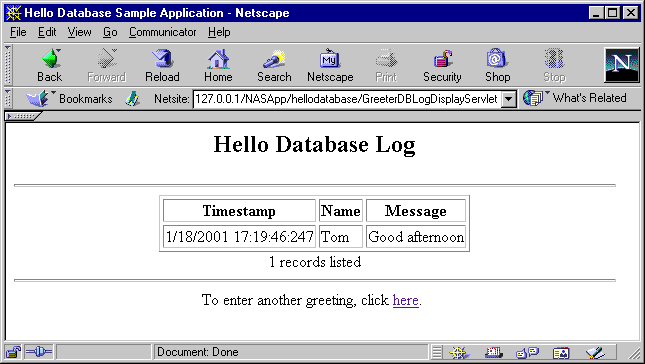The width and height of the screenshot is (645, 364).
Task: Click the '1 records listed' text
Action: pos(315,262)
